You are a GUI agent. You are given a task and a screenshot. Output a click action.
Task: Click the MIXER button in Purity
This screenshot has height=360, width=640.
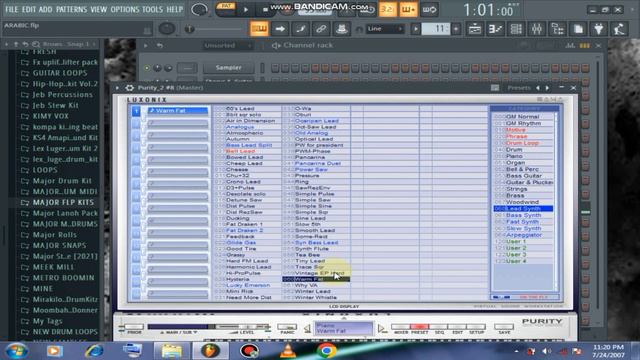click(x=400, y=327)
